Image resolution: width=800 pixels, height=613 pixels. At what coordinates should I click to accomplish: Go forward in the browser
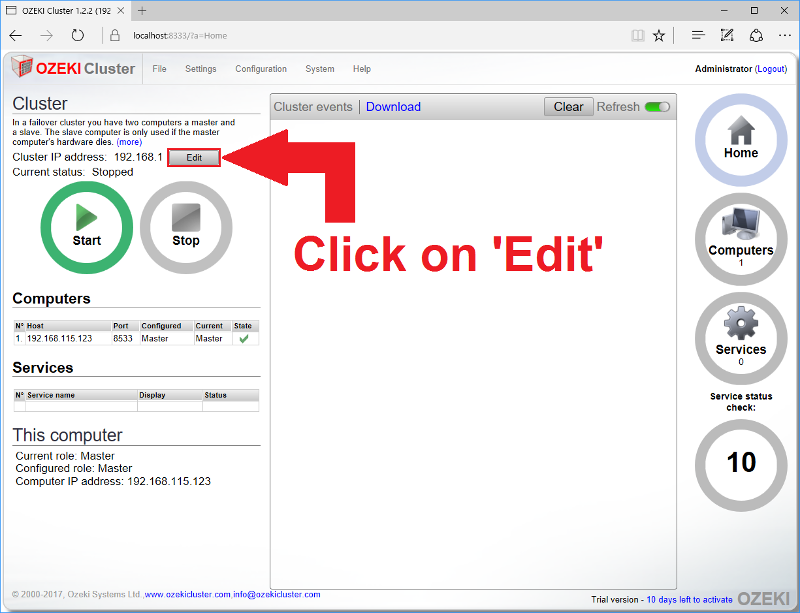click(x=46, y=36)
